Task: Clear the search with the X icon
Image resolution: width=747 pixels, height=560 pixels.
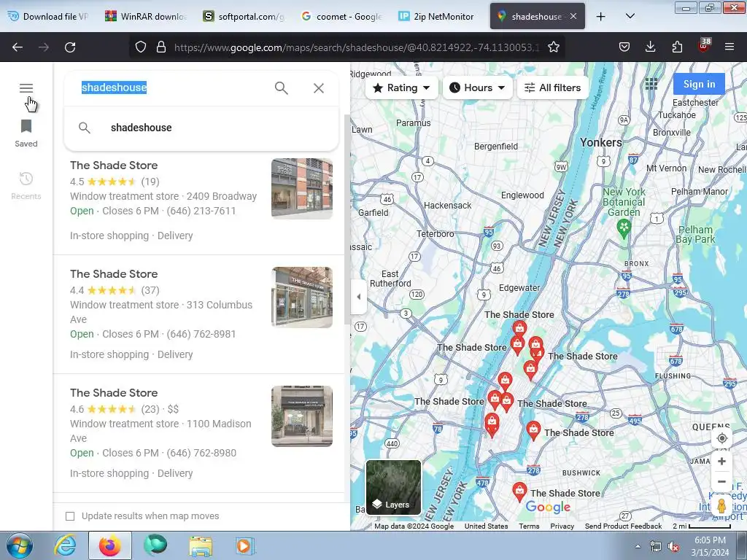Action: [x=319, y=88]
